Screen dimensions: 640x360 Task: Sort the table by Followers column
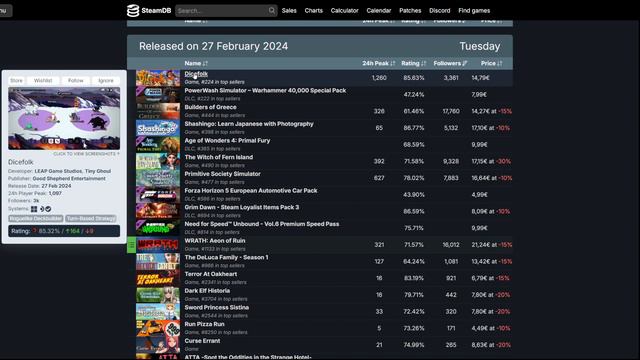coord(450,63)
